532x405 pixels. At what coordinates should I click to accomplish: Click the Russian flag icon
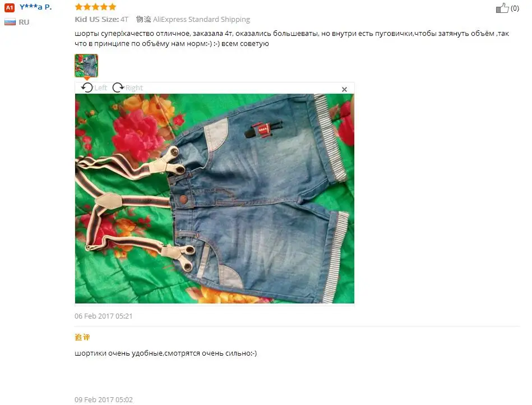pos(10,22)
